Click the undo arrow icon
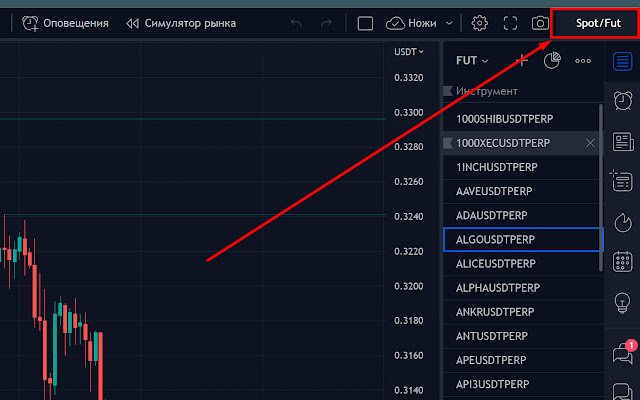Screen dimensions: 640x400 [296, 23]
